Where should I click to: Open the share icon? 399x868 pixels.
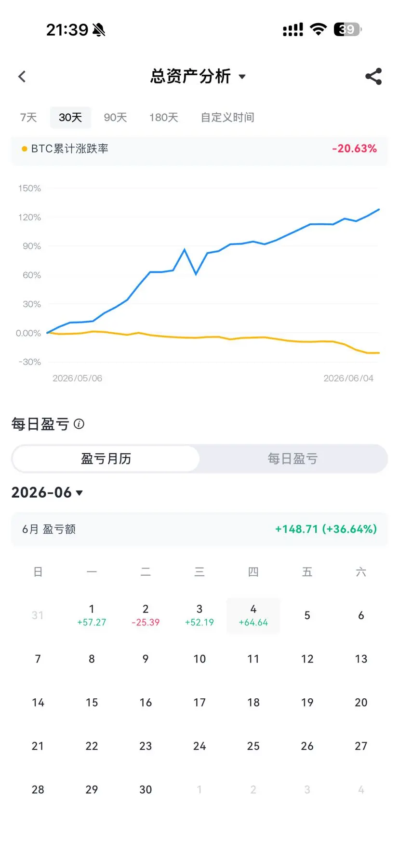coord(373,76)
